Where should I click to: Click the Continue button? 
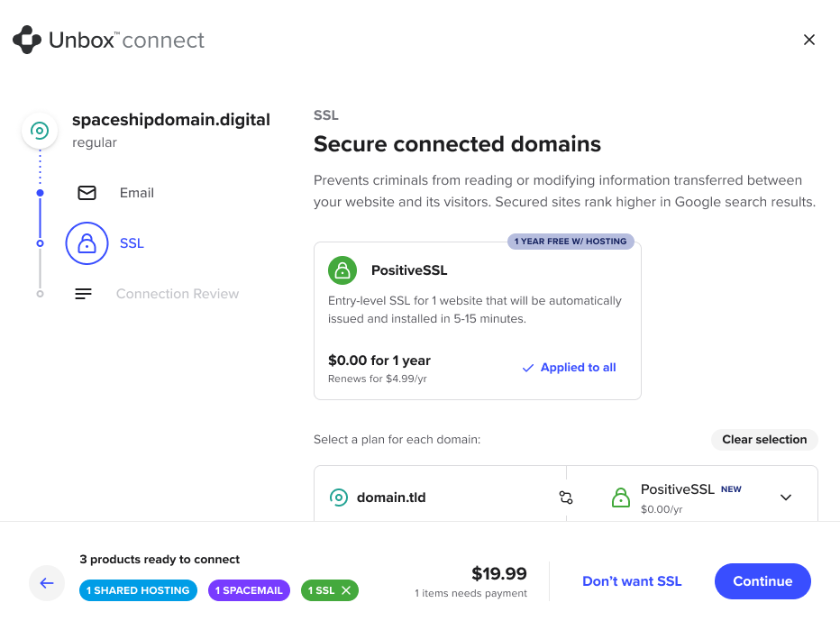pos(762,581)
